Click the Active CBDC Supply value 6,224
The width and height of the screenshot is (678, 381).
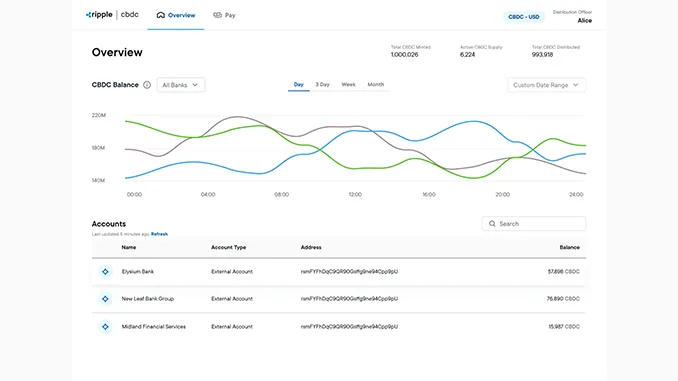click(x=467, y=54)
